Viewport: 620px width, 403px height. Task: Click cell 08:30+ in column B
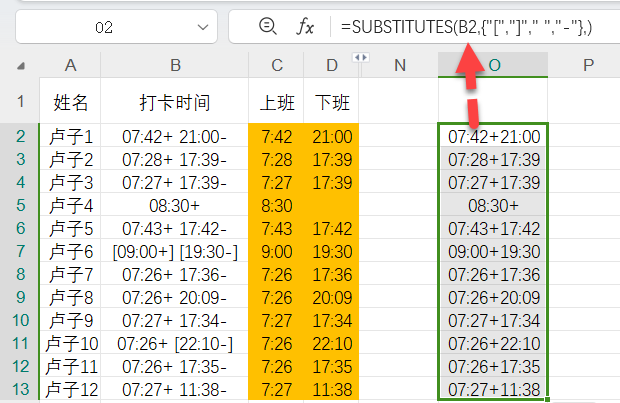pyautogui.click(x=175, y=205)
